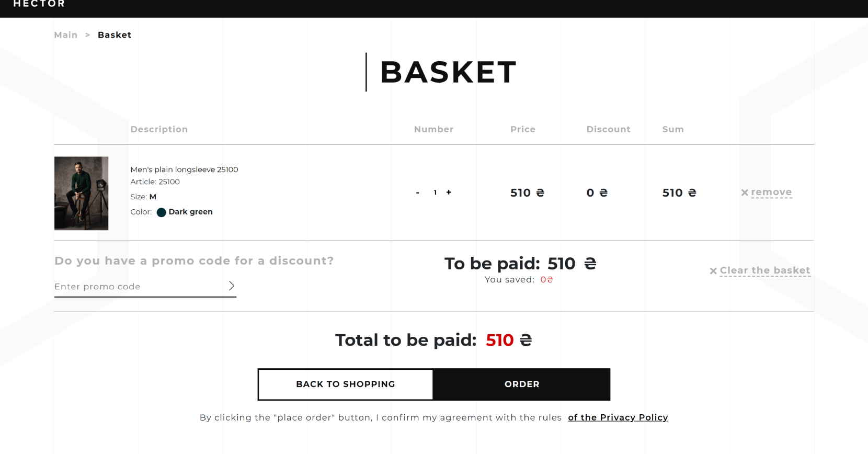Click the quantity number field

tap(435, 192)
